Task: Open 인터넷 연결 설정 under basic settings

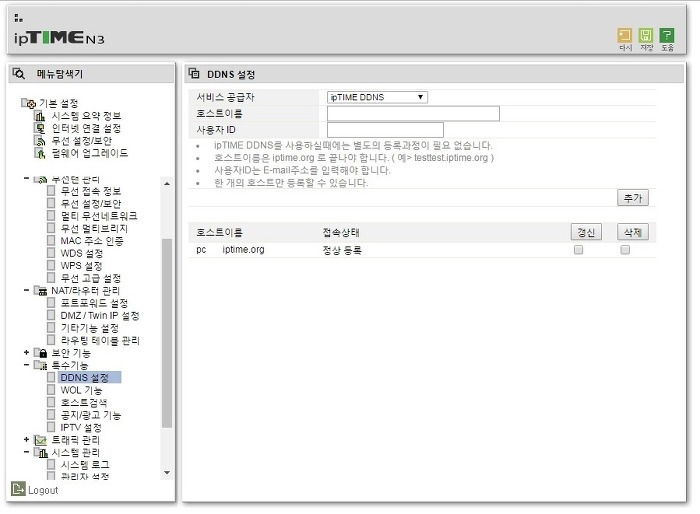Action: (x=86, y=129)
